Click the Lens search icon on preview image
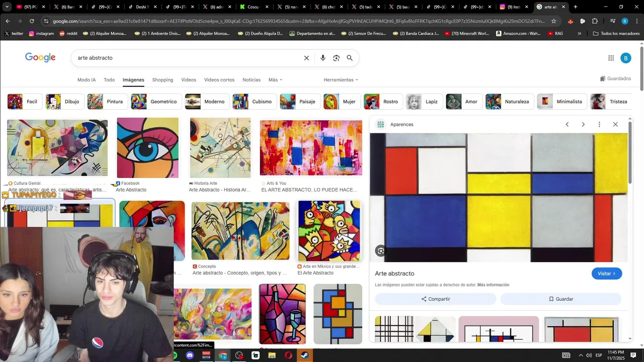644x362 pixels. [x=381, y=251]
